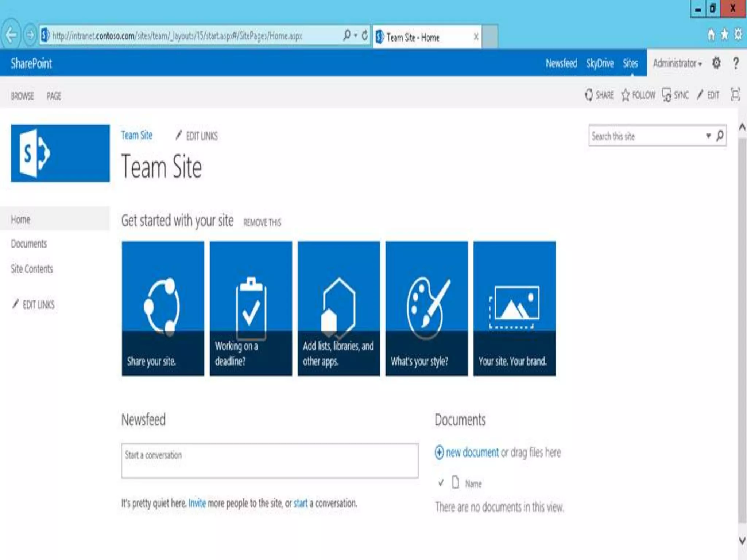Click the 'What's your style?' tile
The width and height of the screenshot is (747, 560).
426,308
